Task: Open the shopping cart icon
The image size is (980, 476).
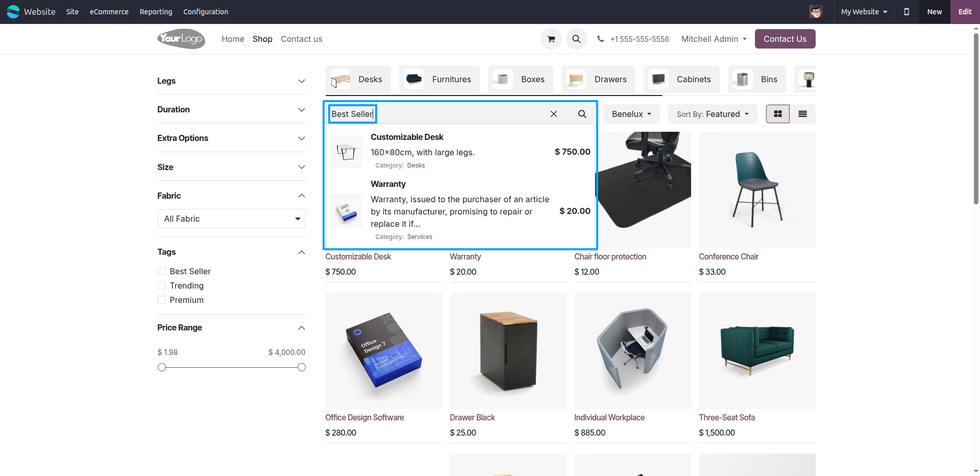Action: (x=551, y=39)
